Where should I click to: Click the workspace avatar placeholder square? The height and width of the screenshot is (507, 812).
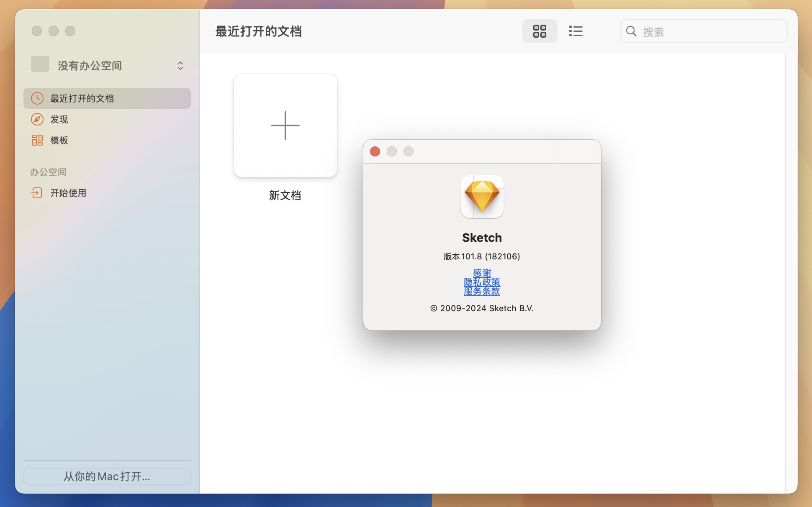[40, 64]
